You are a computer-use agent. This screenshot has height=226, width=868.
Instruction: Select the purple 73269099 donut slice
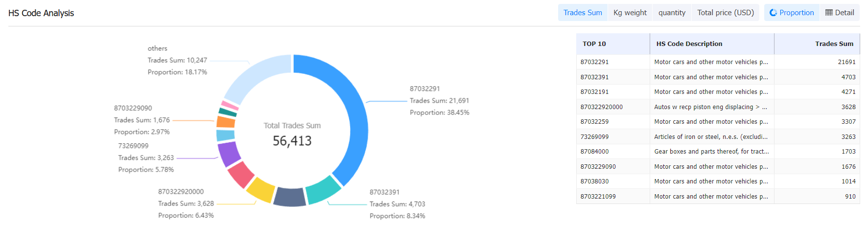229,154
